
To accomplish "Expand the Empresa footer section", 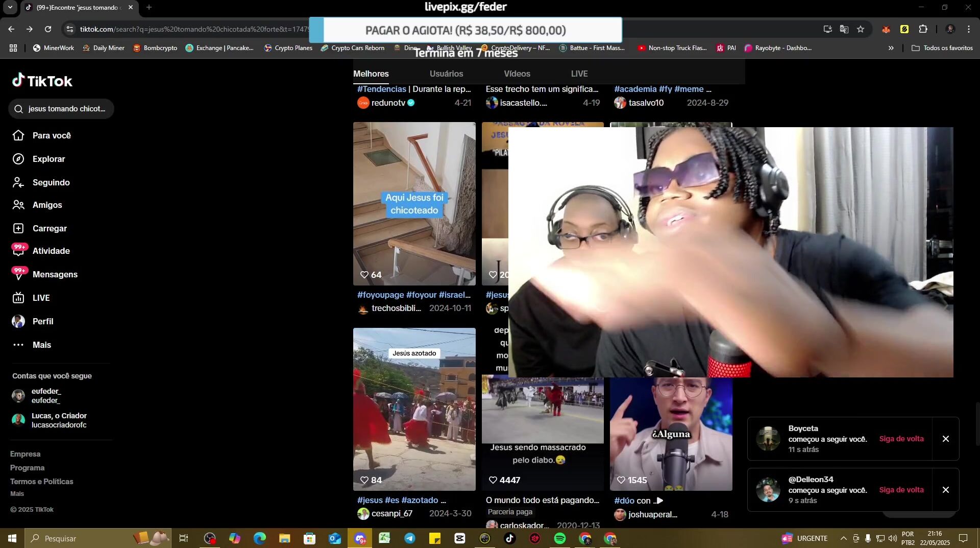I will pos(25,454).
